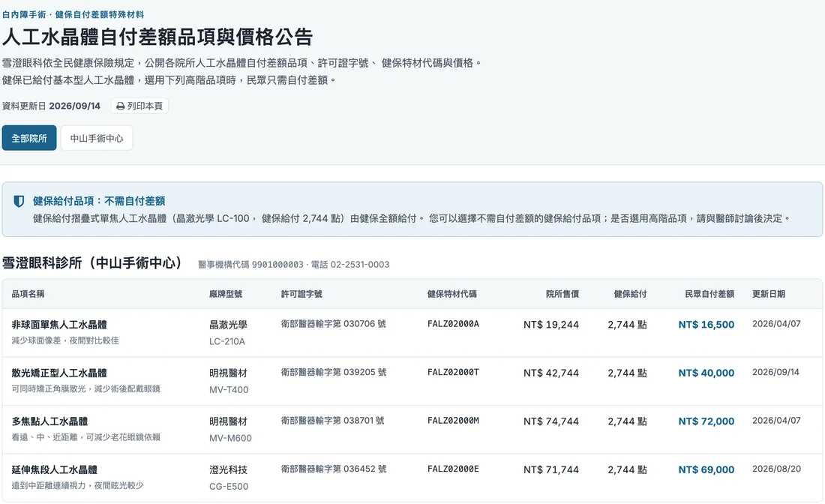Click the clinic price NT$ 74,744
This screenshot has width=825, height=504.
(x=551, y=421)
